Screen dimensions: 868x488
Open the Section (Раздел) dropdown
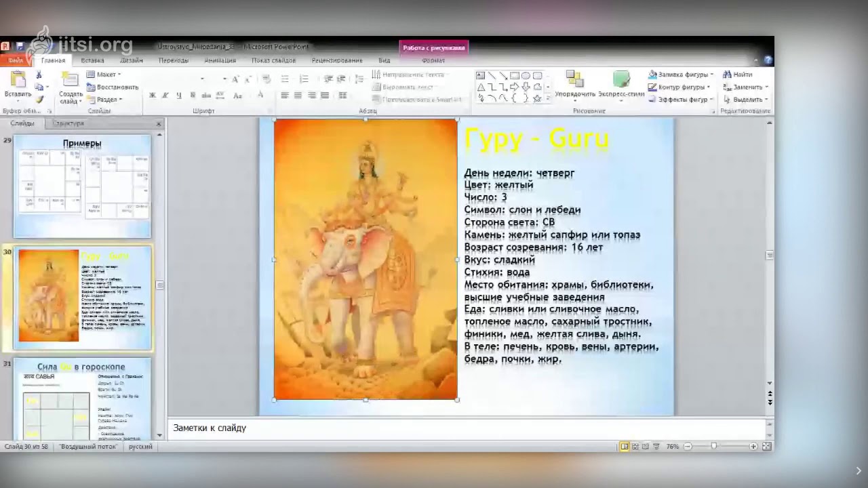coord(104,99)
